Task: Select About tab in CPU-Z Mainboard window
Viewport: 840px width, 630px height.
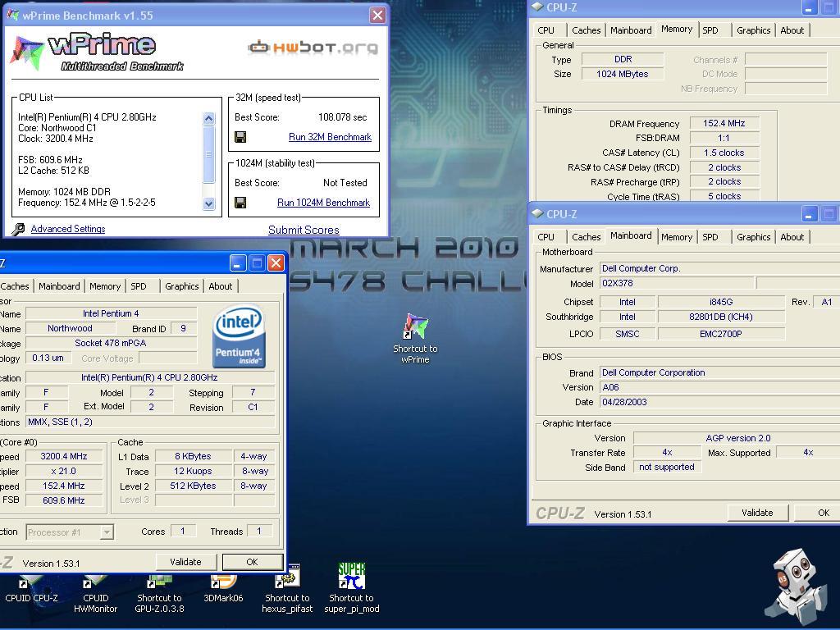Action: tap(792, 237)
